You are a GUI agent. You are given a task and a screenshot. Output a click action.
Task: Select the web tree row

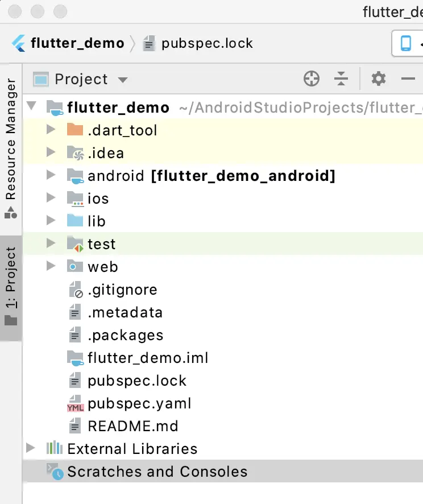coord(223,266)
